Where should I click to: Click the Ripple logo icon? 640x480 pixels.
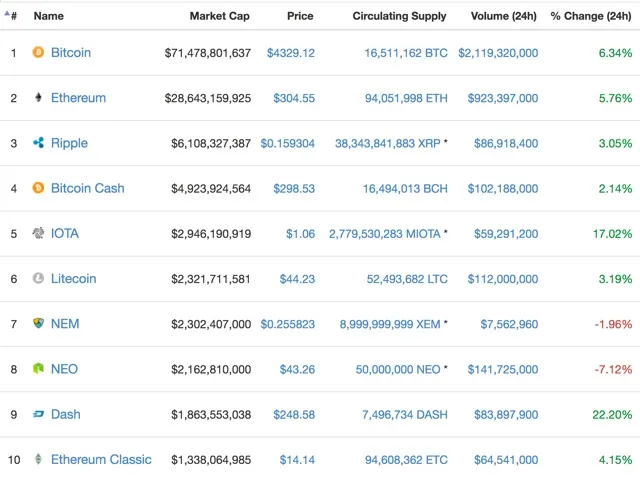point(38,143)
